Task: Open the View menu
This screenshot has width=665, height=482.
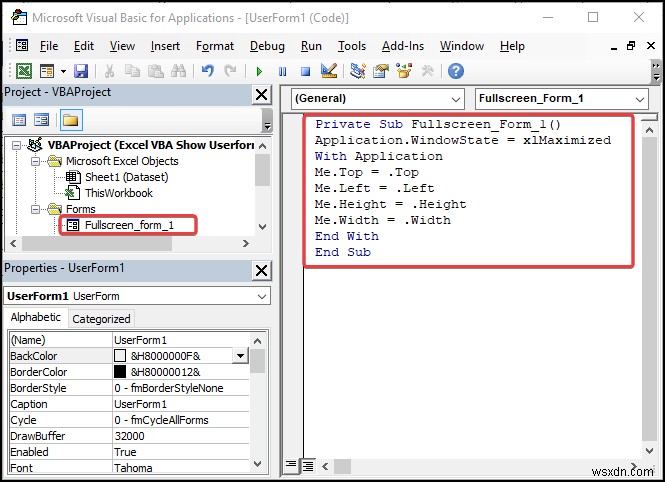Action: (x=122, y=46)
